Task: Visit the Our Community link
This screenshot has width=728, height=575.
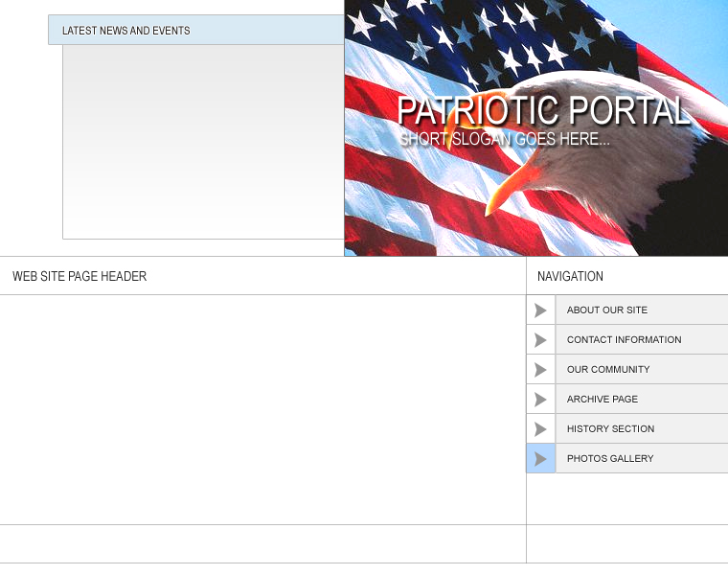Action: [x=608, y=370]
